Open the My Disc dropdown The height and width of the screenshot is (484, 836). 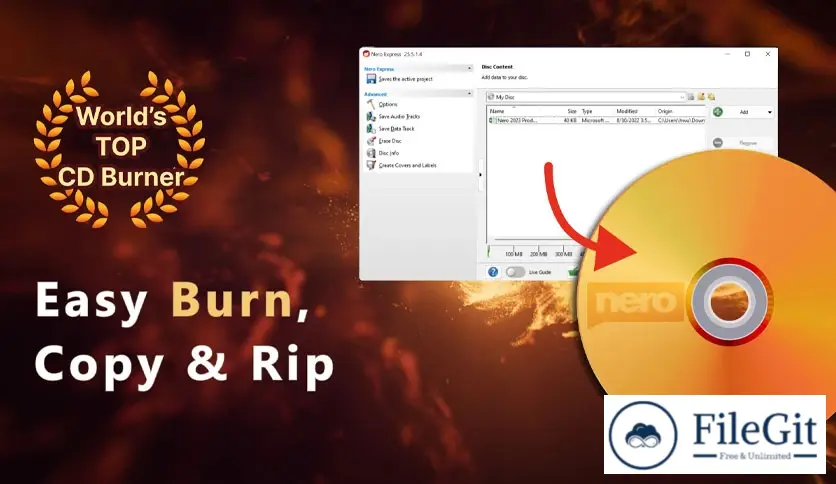(682, 97)
